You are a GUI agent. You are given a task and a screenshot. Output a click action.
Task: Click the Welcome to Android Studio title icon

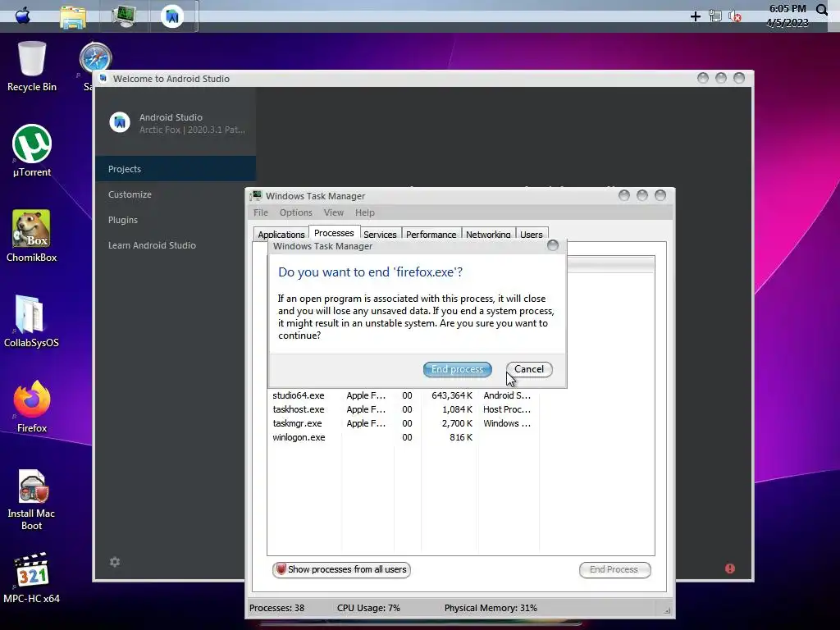[x=103, y=78]
